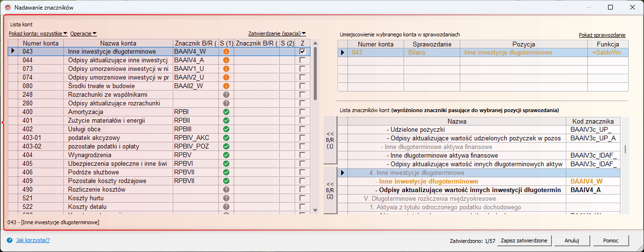This screenshot has width=644, height=252.
Task: Click account list scrollbar down arrow
Action: 315,210
